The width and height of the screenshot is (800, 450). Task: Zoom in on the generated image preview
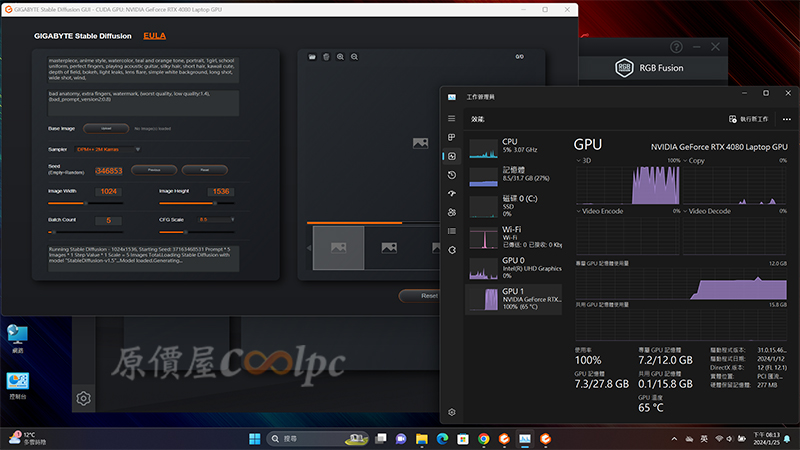[x=340, y=57]
